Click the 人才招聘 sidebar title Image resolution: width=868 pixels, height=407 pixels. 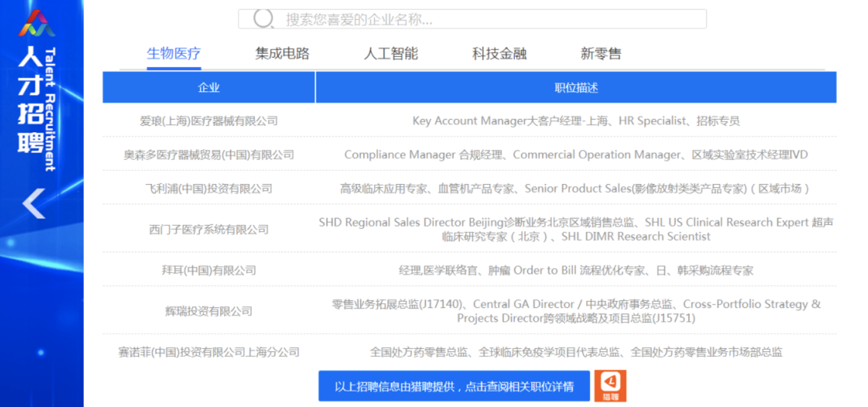tap(29, 99)
